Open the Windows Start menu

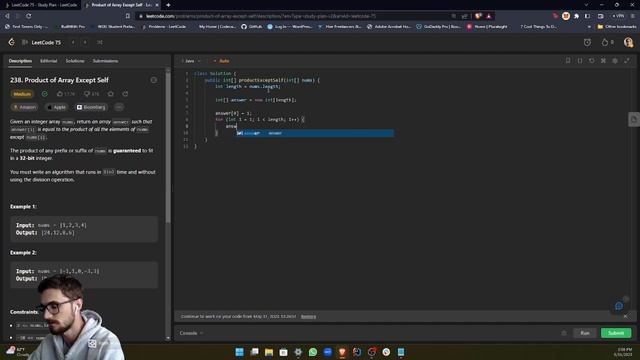tap(240, 352)
